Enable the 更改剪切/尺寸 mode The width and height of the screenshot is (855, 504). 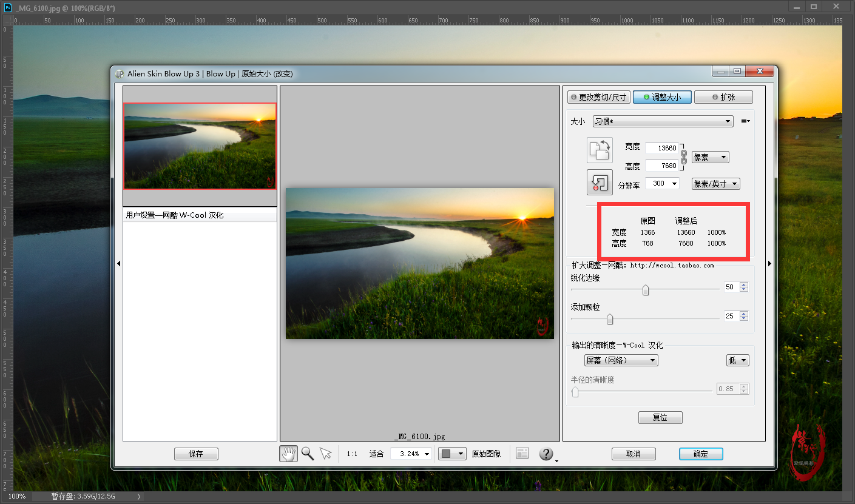[599, 97]
